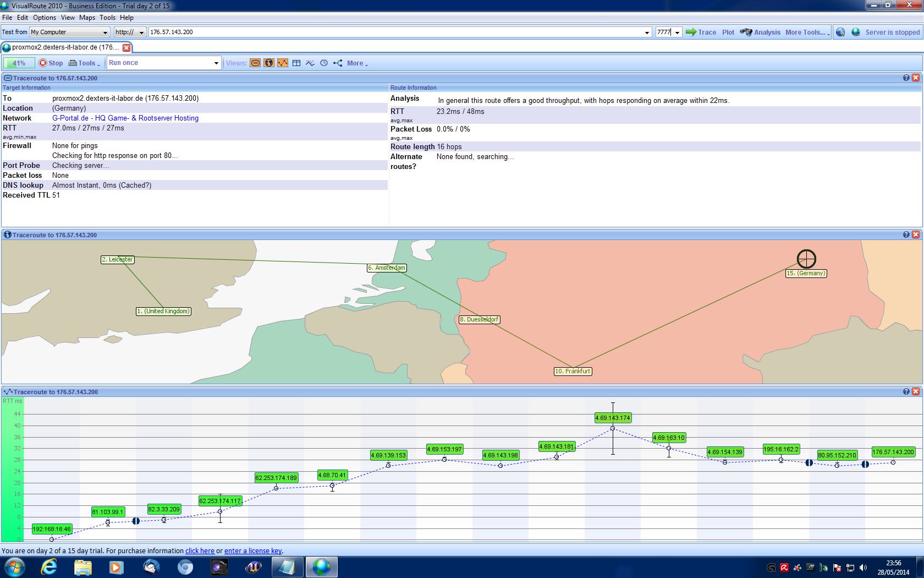Toggle the summary view icon in Views

coord(255,63)
